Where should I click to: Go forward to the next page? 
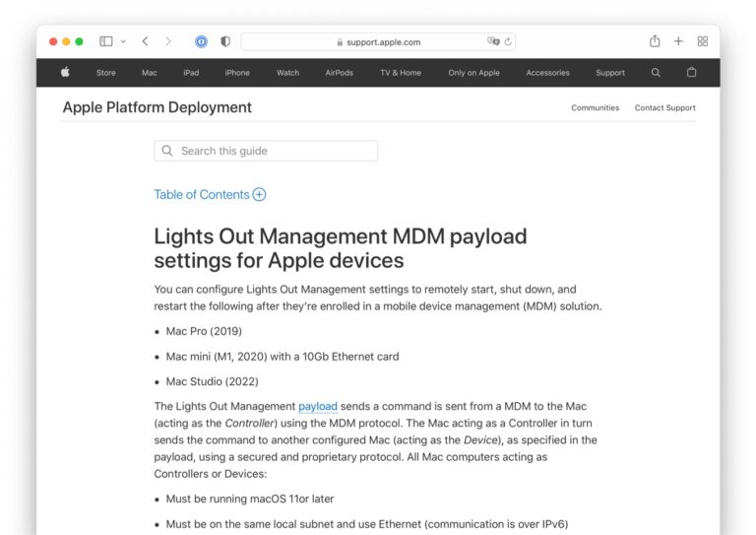(167, 41)
